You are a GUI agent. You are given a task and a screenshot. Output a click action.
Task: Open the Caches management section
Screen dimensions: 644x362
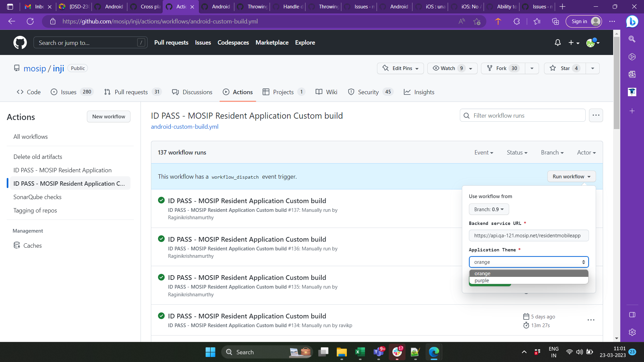pyautogui.click(x=32, y=245)
